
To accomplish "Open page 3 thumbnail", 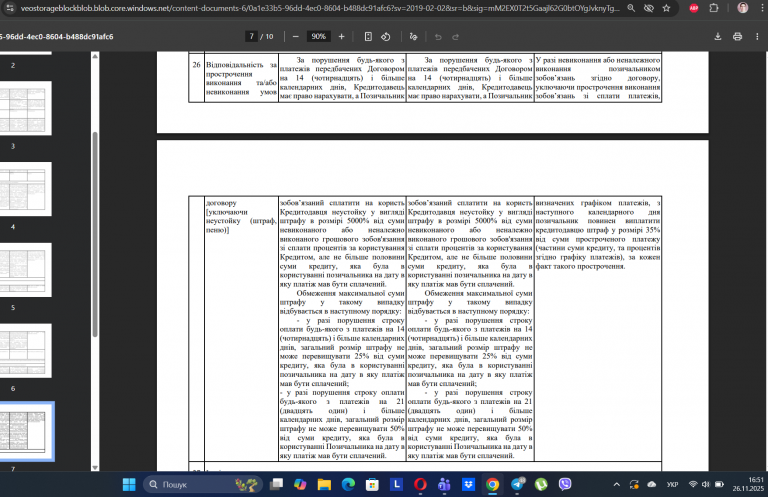I will (x=25, y=108).
